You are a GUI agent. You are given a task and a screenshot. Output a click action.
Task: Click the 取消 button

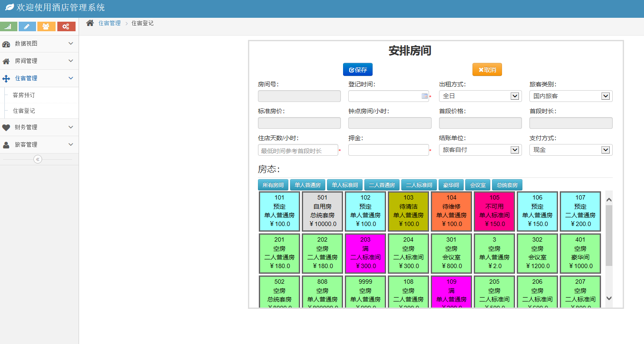click(487, 69)
